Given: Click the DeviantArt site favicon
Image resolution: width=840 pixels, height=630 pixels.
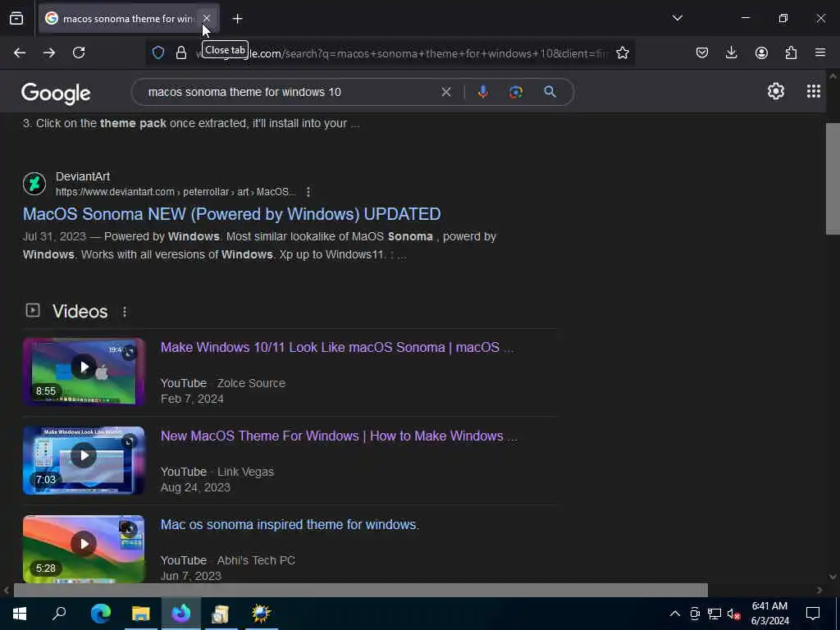Looking at the screenshot, I should [x=34, y=184].
